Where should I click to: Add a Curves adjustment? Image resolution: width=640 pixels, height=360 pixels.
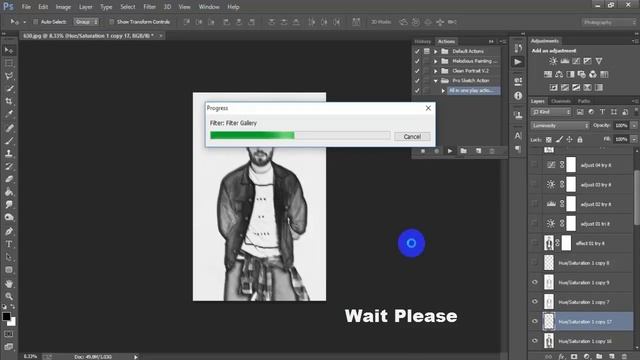pos(576,61)
